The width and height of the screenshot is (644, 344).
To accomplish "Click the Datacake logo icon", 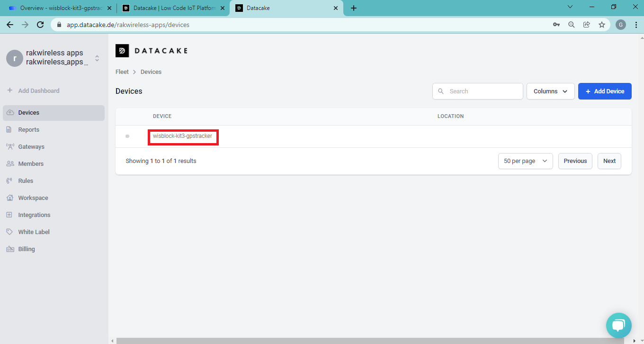I will (122, 51).
